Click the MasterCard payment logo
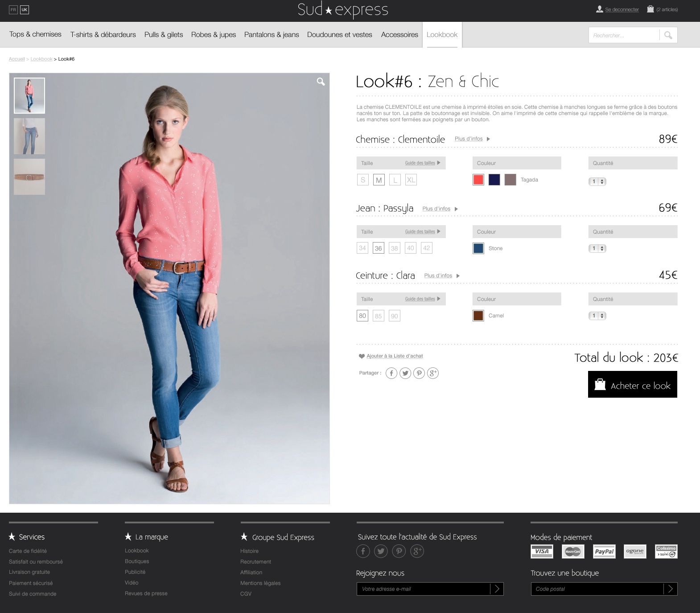Screen dimensions: 700x613 click(573, 551)
